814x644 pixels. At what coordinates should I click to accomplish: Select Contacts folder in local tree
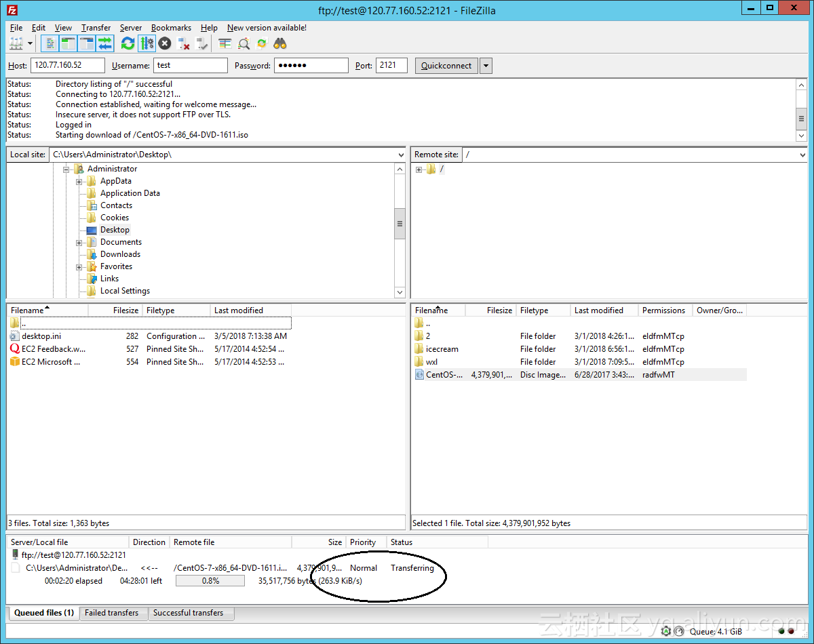tap(116, 205)
